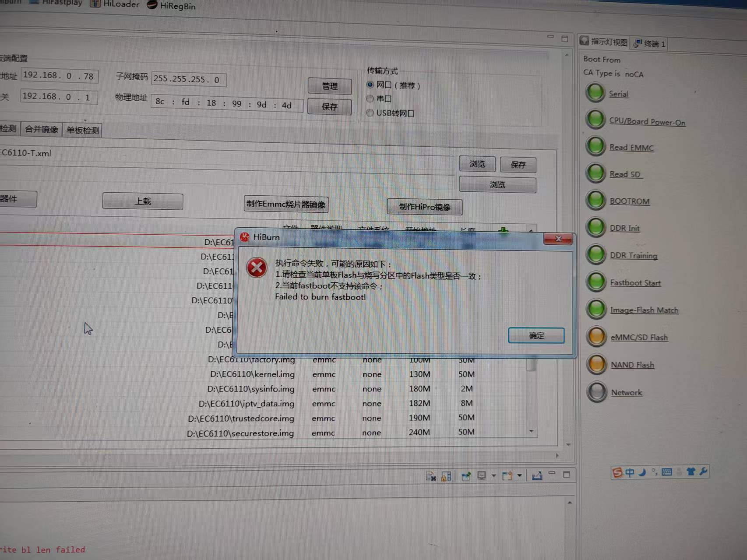Click the Sogou input method S logo
This screenshot has height=560, width=747.
point(617,472)
